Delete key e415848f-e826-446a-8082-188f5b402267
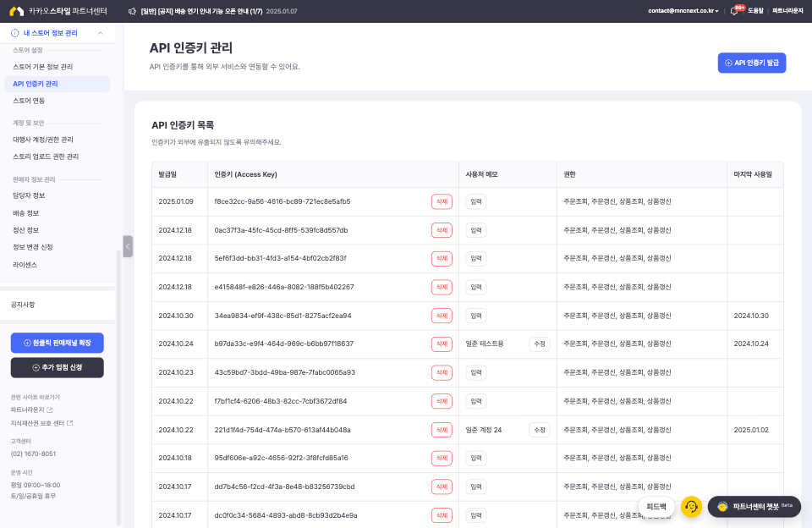Screen dimensions: 812x528 pos(442,287)
